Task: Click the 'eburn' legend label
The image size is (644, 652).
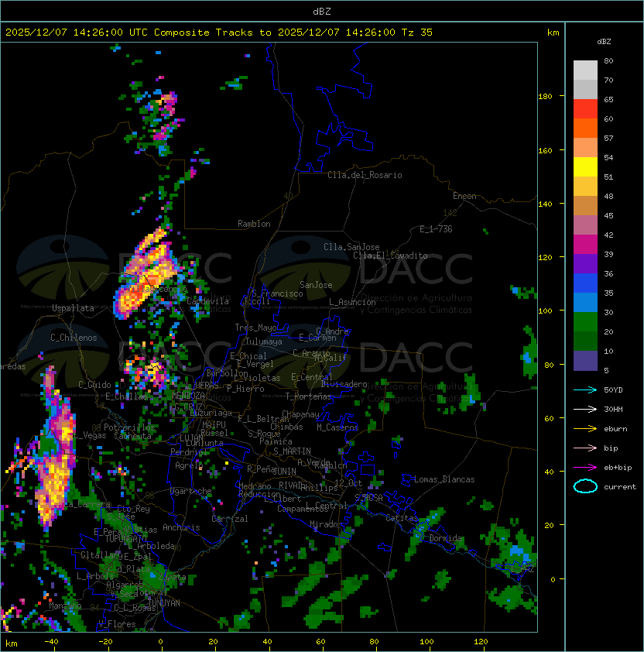Action: 615,429
